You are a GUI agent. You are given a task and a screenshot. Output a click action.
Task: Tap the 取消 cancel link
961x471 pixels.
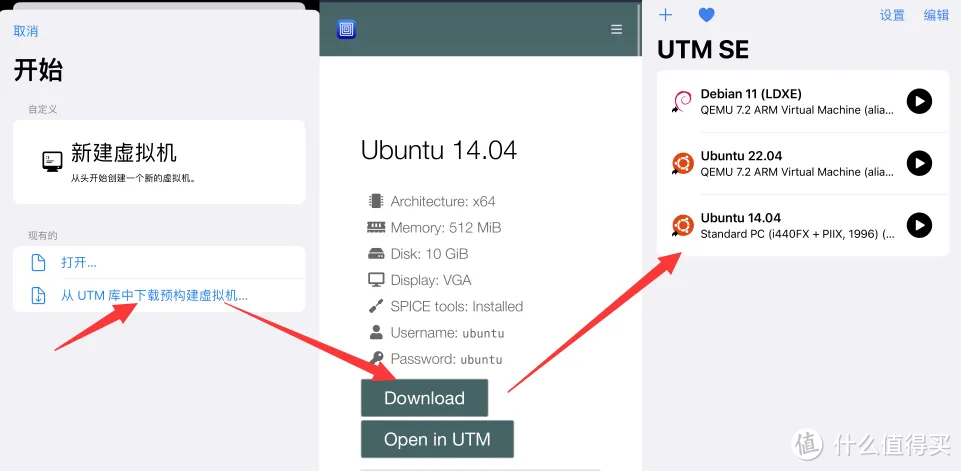pyautogui.click(x=26, y=31)
